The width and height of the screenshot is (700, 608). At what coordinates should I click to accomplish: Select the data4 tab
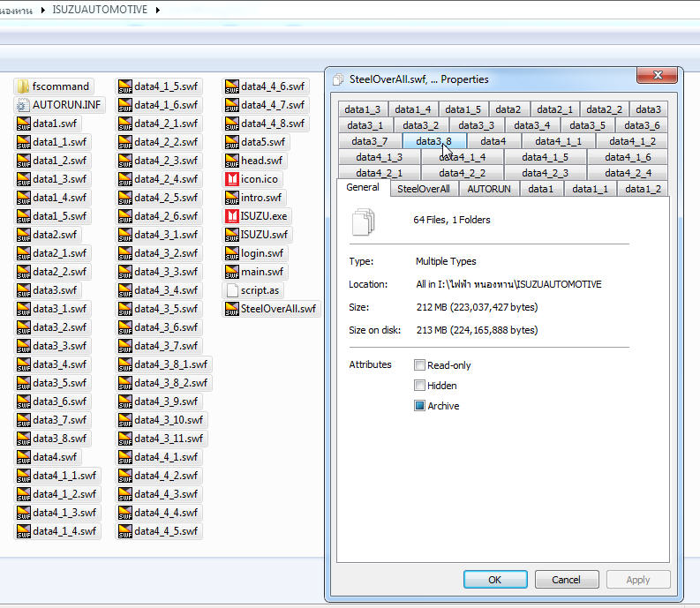click(x=493, y=141)
